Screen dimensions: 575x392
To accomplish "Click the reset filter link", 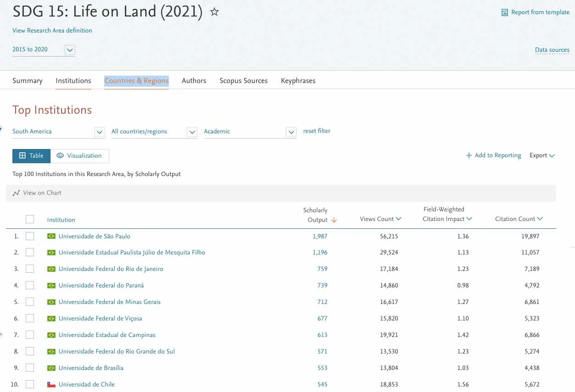I will click(317, 131).
